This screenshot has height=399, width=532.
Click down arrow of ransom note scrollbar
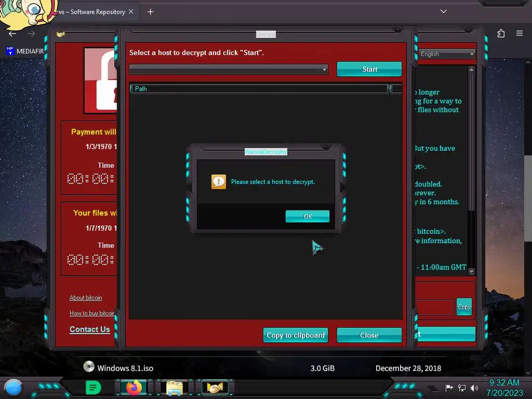(x=471, y=271)
